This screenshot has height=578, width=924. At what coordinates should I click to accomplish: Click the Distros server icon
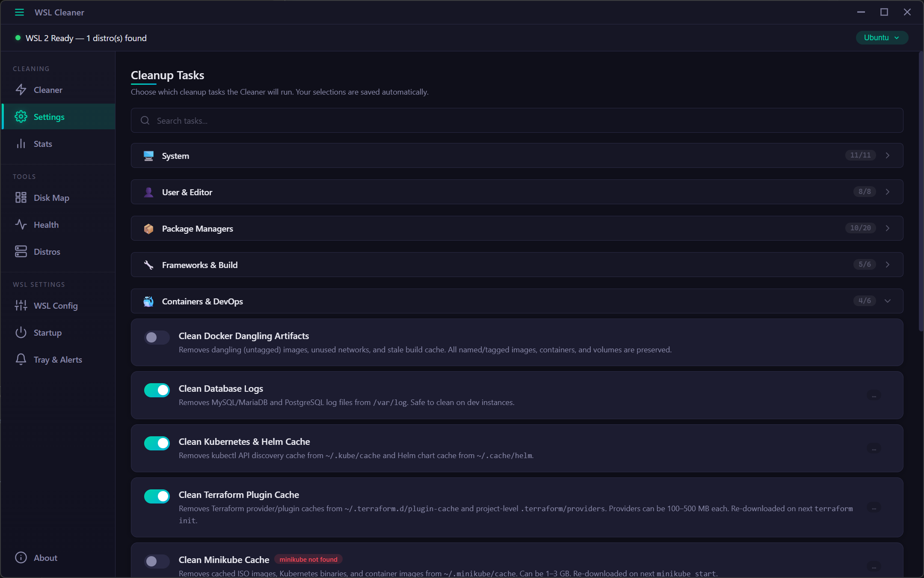(x=21, y=252)
